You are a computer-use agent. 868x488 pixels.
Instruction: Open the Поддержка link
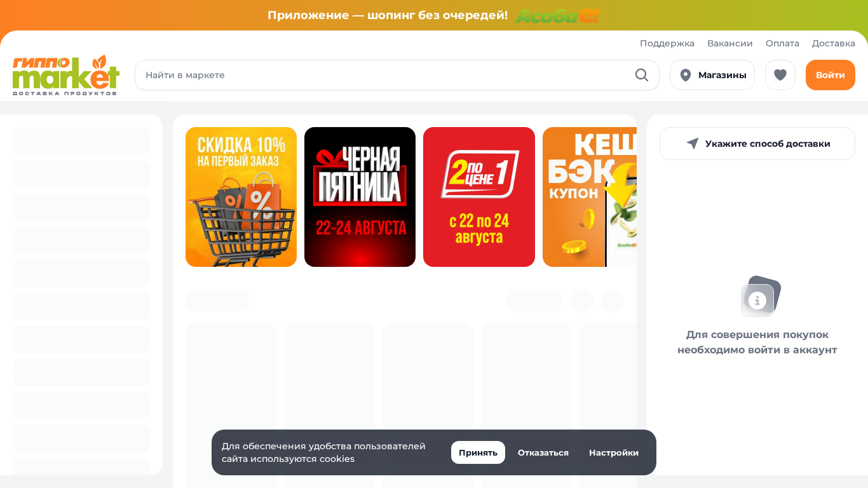(x=667, y=43)
